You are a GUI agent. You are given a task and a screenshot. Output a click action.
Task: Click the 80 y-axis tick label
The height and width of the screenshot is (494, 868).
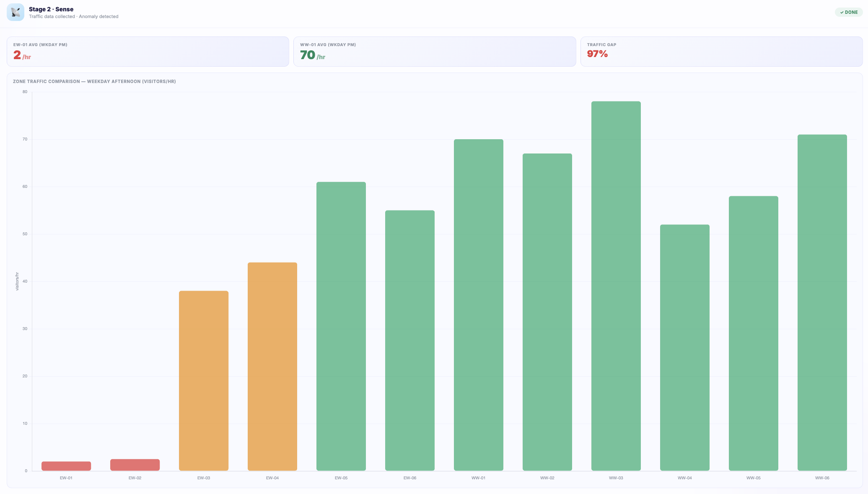pyautogui.click(x=25, y=92)
